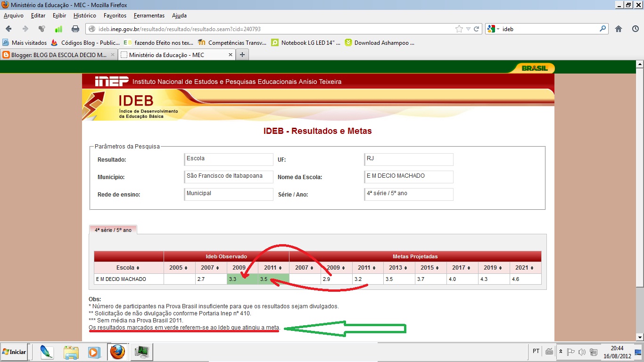Sort by Metas Projetadas 2019 column

click(494, 268)
